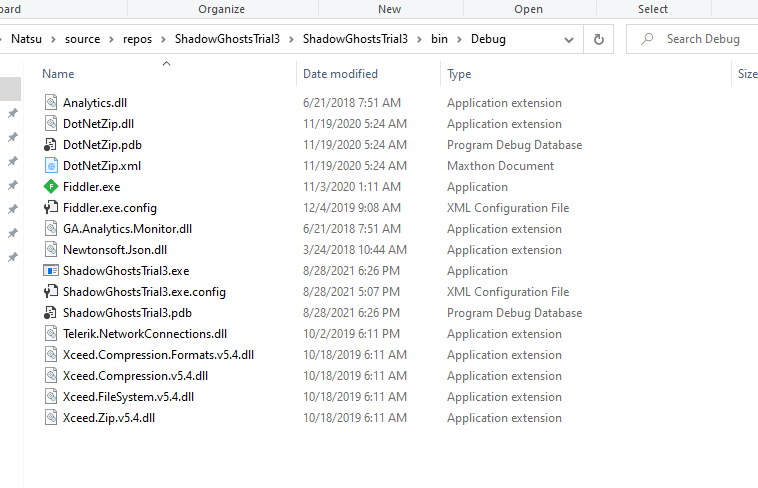Image resolution: width=758 pixels, height=488 pixels.
Task: Click the Fiddler.exe.config file icon
Action: (52, 208)
